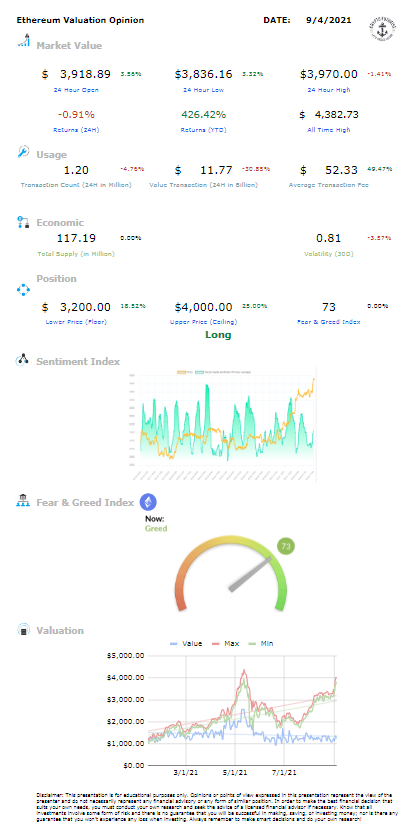This screenshot has width=417, height=839.
Task: Click the 24 Hour Low label
Action: [203, 90]
